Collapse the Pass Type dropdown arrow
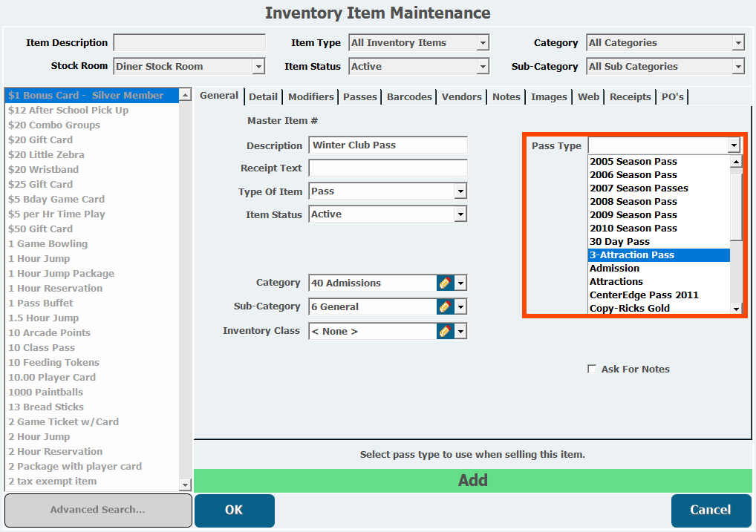The image size is (756, 532). click(x=734, y=145)
